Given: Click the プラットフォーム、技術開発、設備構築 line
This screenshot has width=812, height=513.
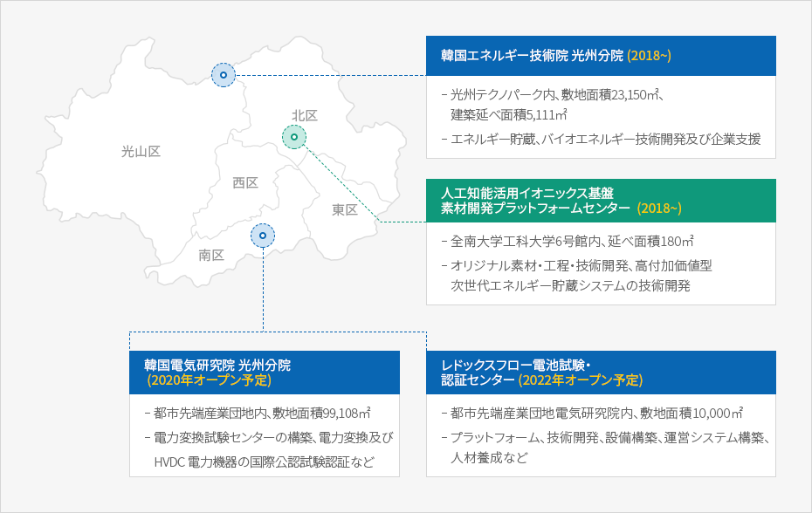Looking at the screenshot, I should tap(606, 437).
